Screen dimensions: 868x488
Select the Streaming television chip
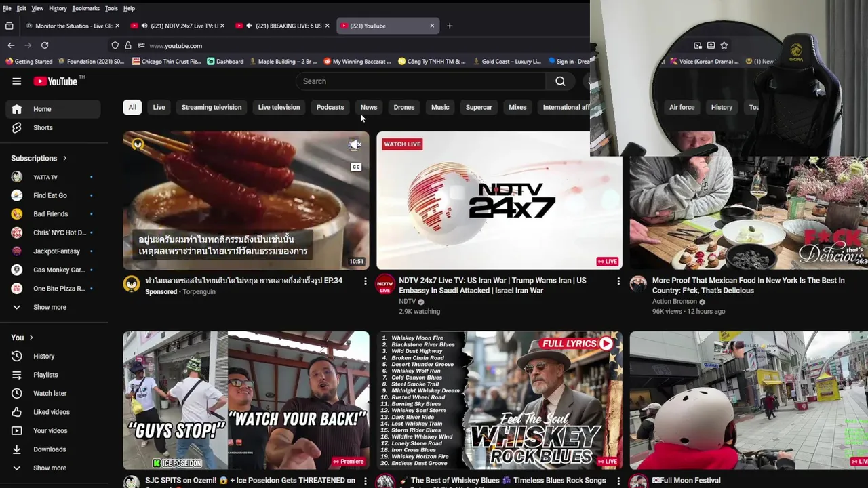click(212, 107)
